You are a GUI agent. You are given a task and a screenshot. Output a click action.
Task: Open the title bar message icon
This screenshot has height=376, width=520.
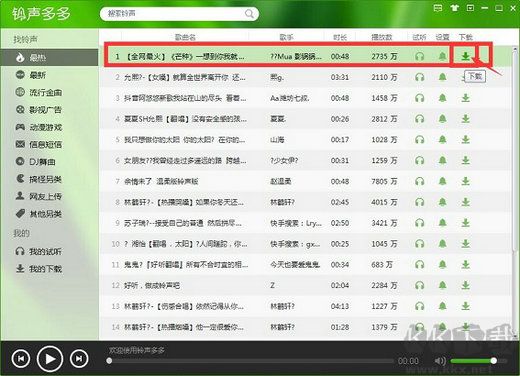pyautogui.click(x=438, y=8)
